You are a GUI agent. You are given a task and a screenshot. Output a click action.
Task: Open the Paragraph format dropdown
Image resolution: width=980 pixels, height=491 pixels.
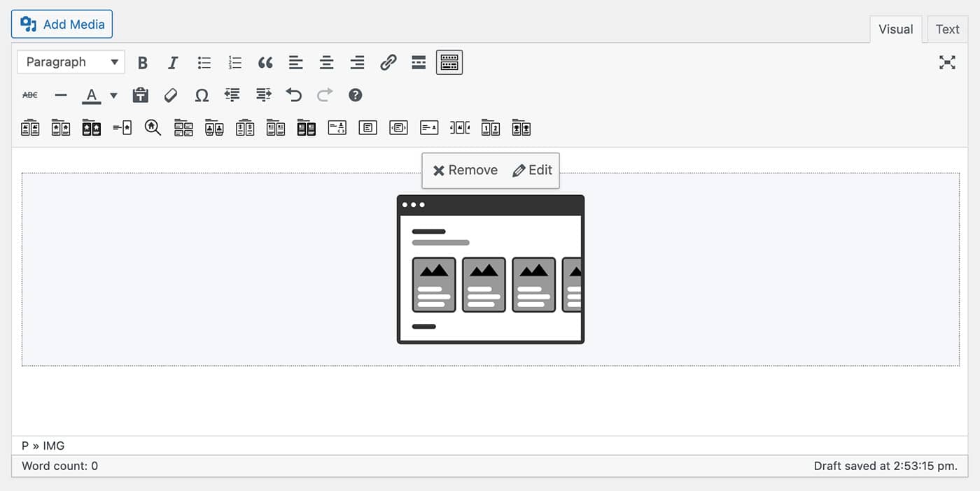[71, 62]
